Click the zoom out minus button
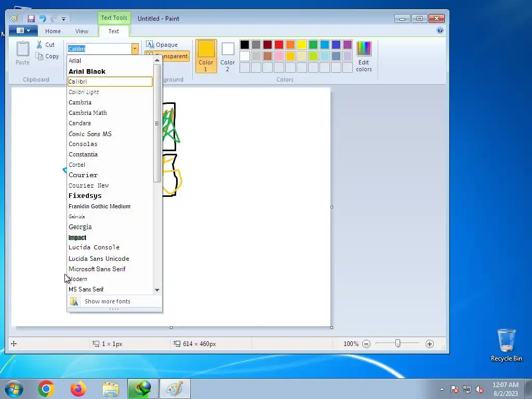Screen dimensions: 532x399 click(366, 344)
